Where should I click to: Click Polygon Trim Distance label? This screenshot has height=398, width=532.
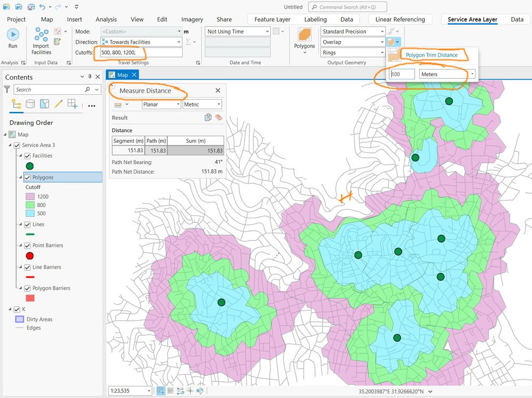(x=432, y=55)
